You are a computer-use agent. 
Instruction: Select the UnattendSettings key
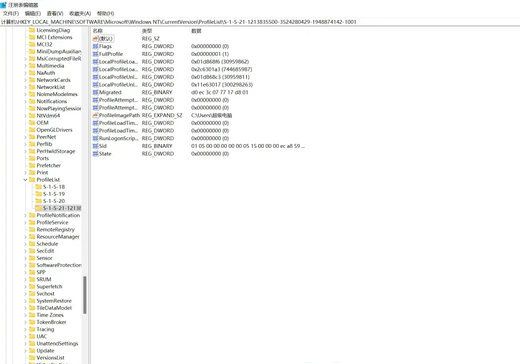tap(57, 343)
